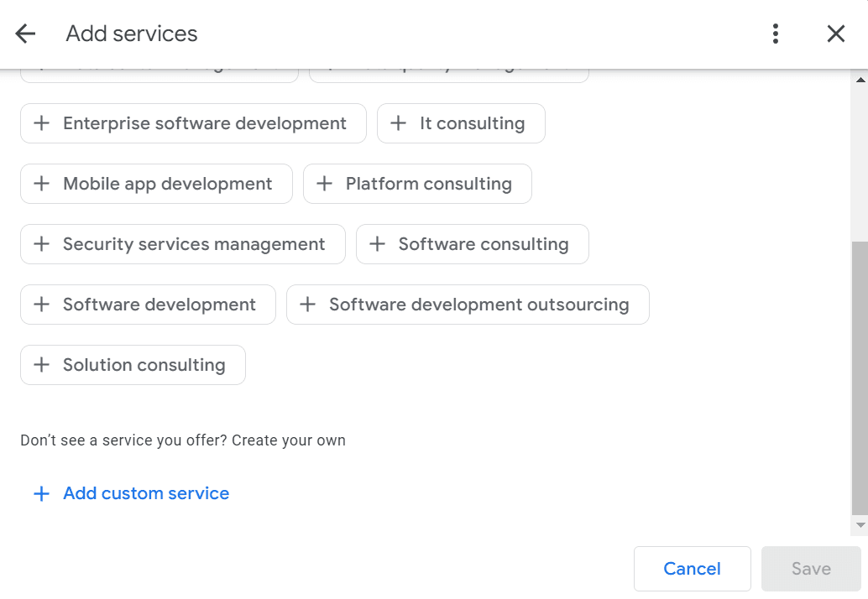
Task: Click the plus icon on Mobile app development
Action: [x=41, y=184]
